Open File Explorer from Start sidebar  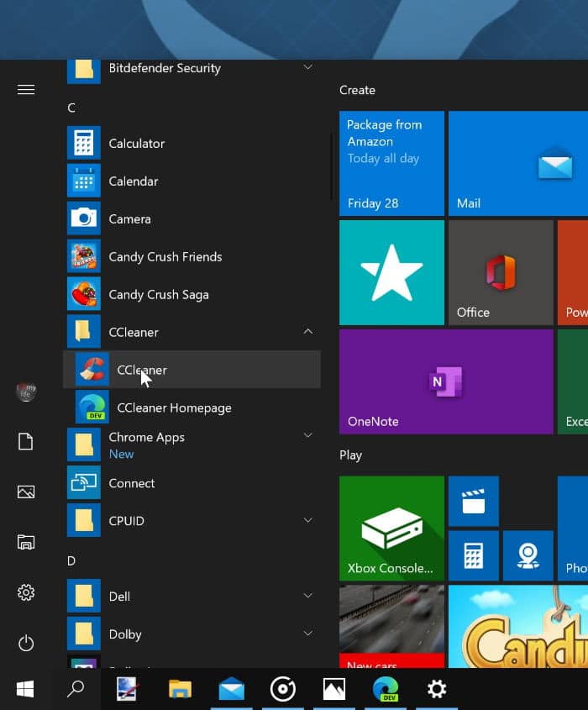(26, 542)
